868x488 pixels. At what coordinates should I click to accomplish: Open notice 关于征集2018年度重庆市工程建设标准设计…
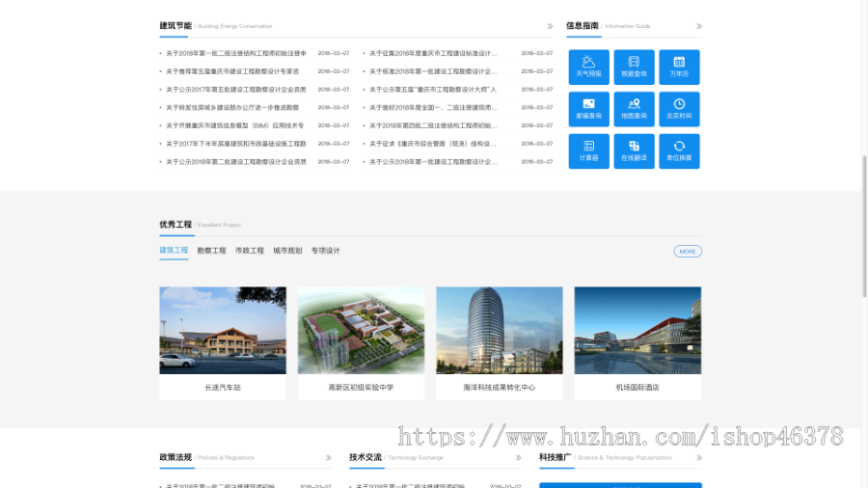coord(433,53)
